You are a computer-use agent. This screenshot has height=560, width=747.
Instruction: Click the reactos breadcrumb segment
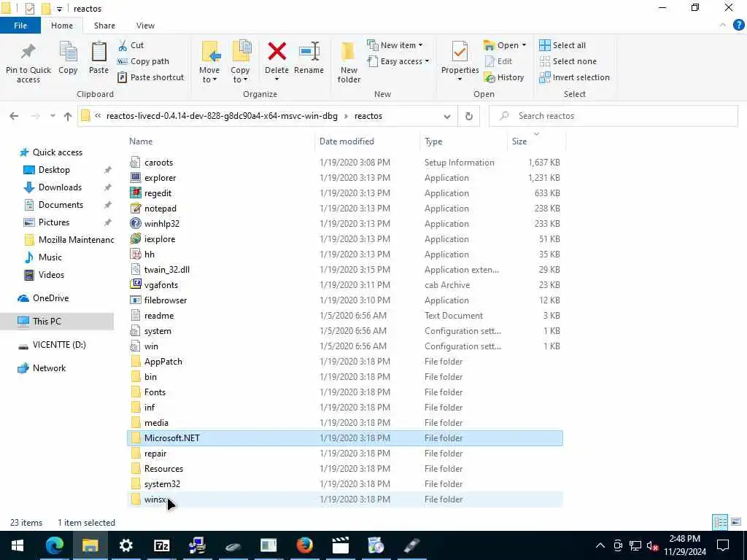pos(368,116)
